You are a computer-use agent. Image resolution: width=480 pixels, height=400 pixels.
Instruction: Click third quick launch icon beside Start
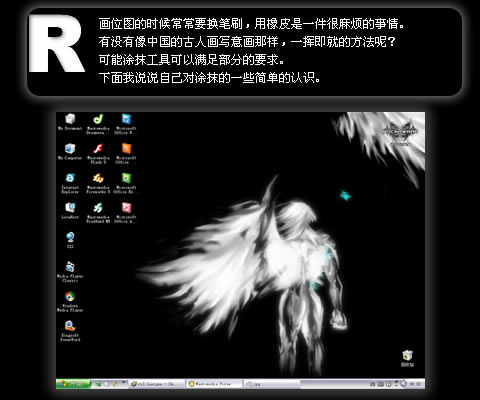[115, 384]
